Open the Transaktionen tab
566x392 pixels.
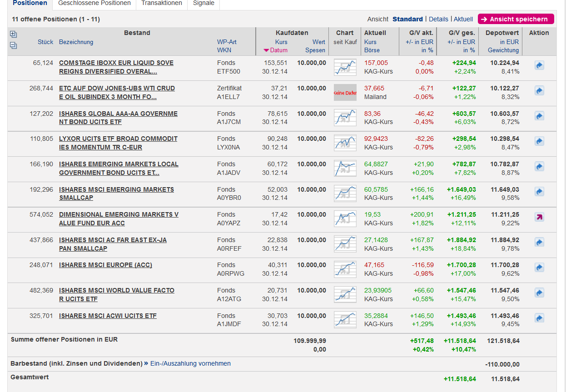click(x=162, y=3)
